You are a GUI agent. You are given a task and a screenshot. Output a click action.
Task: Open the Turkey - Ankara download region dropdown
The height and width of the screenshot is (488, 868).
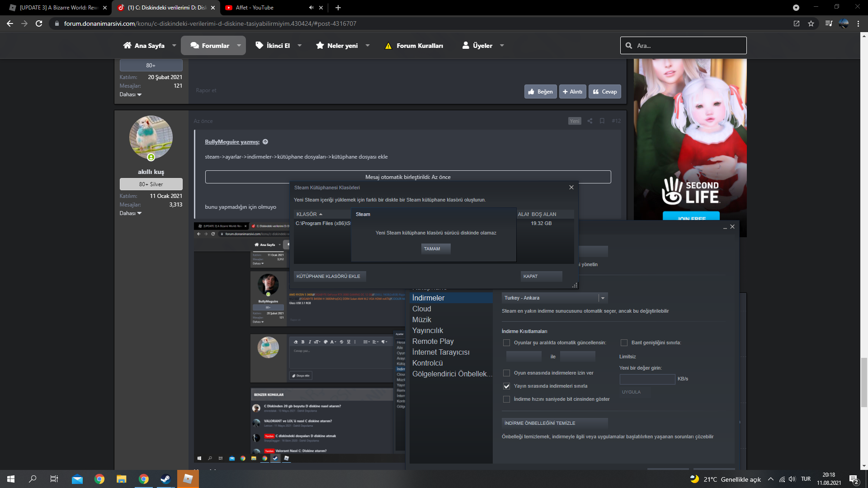pos(555,298)
